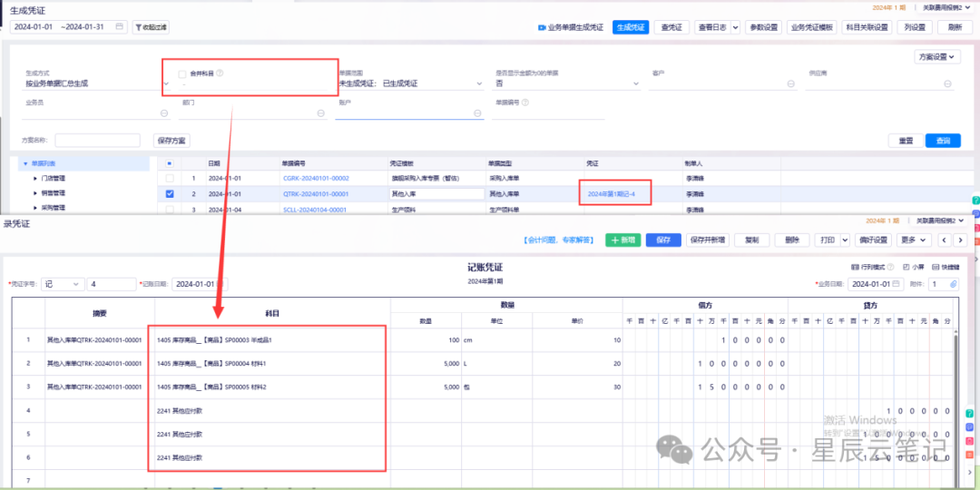
Task: Click the 收起过滤 filter button
Action: (151, 27)
